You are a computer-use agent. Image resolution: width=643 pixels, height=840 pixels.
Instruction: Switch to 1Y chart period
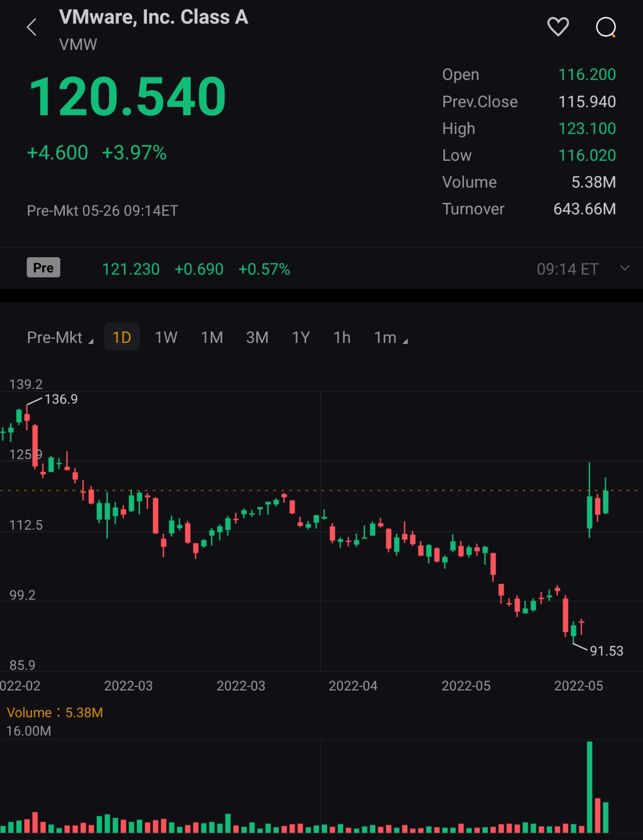[301, 337]
